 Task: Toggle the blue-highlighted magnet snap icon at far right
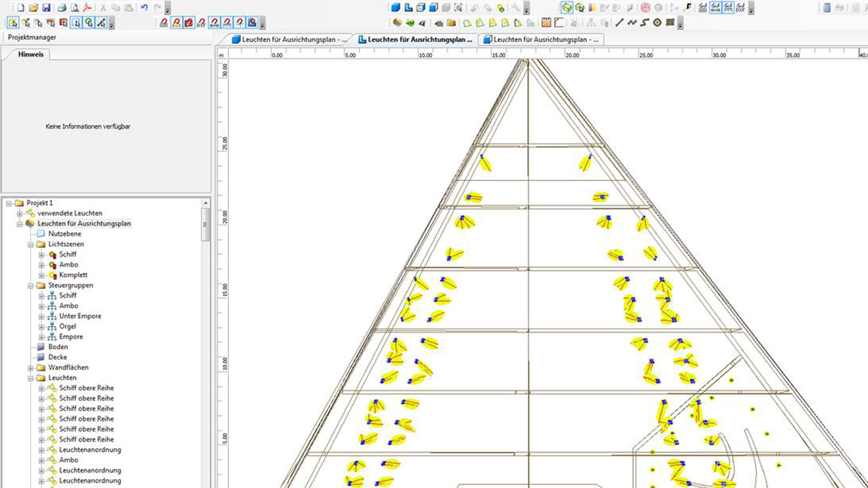pos(252,23)
